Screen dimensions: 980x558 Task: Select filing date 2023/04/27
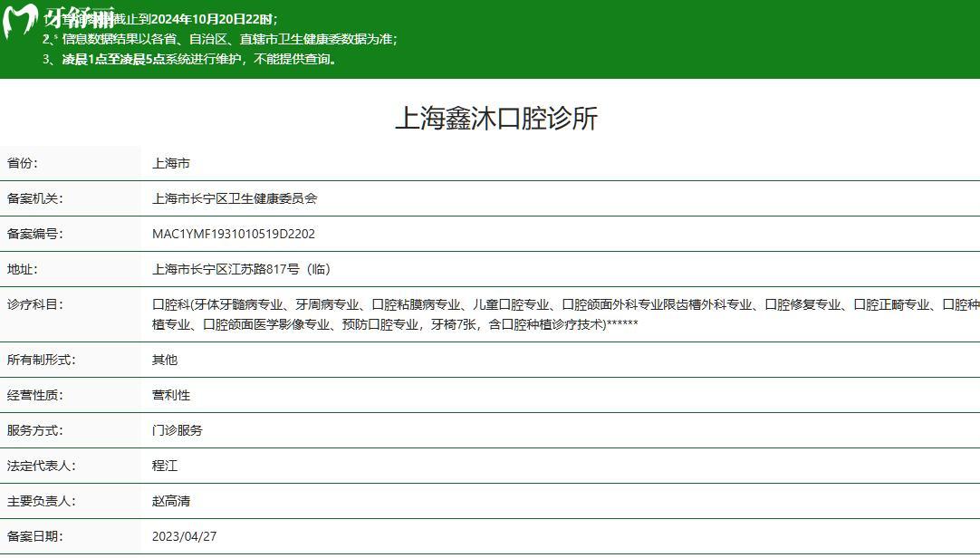[184, 536]
